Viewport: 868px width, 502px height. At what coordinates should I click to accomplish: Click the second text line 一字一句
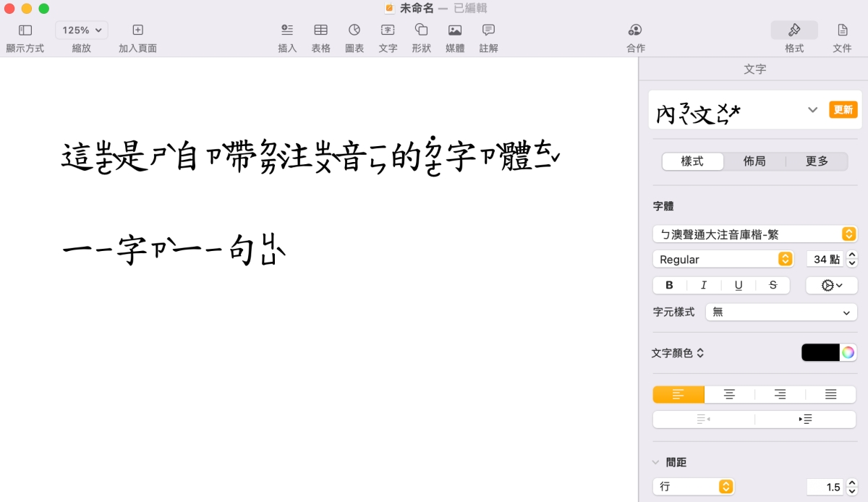(x=174, y=250)
